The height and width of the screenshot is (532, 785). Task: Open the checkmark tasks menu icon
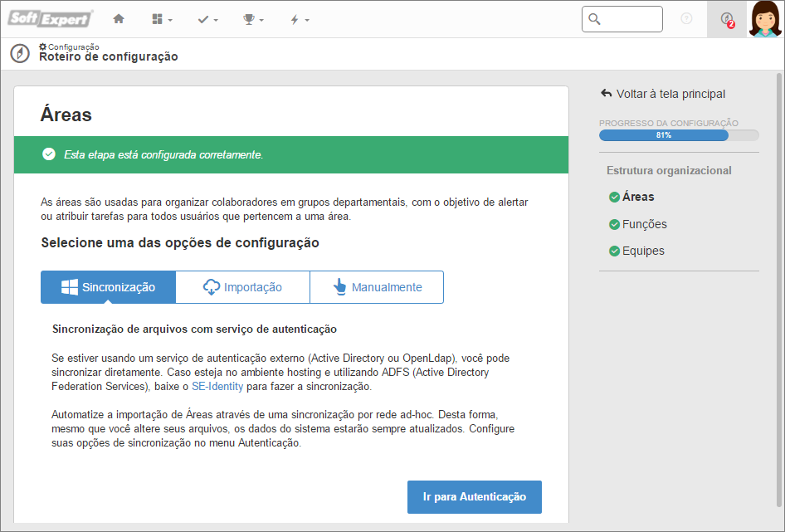click(202, 20)
